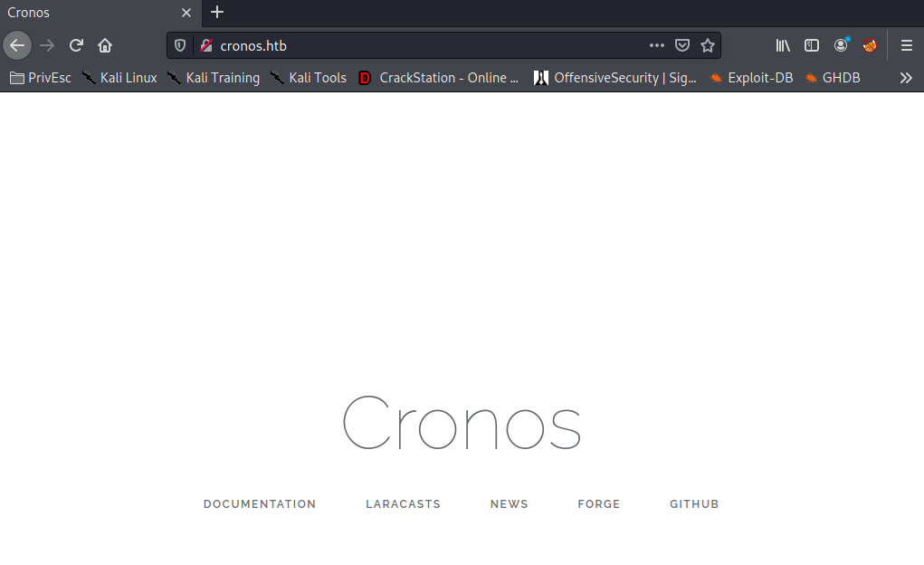Open a new tab

point(217,13)
